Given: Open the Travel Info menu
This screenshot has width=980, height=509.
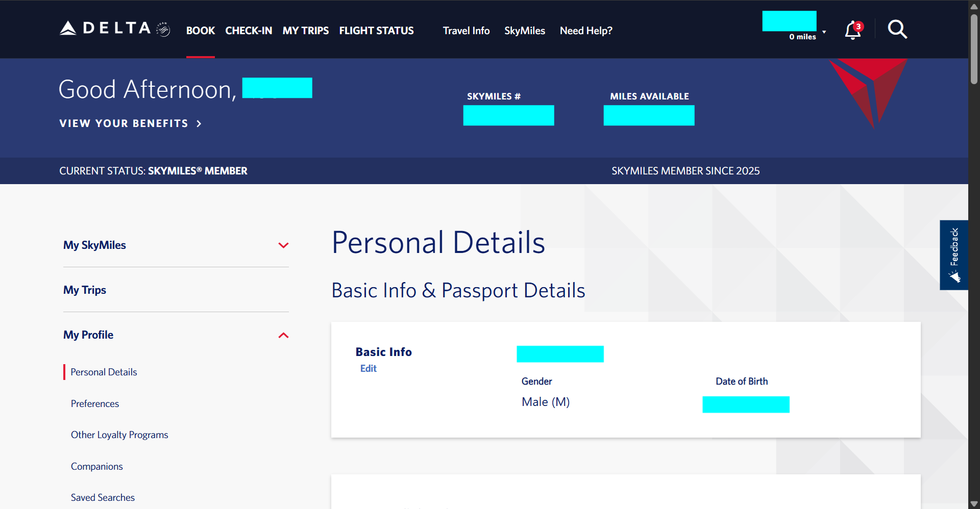Looking at the screenshot, I should tap(466, 31).
